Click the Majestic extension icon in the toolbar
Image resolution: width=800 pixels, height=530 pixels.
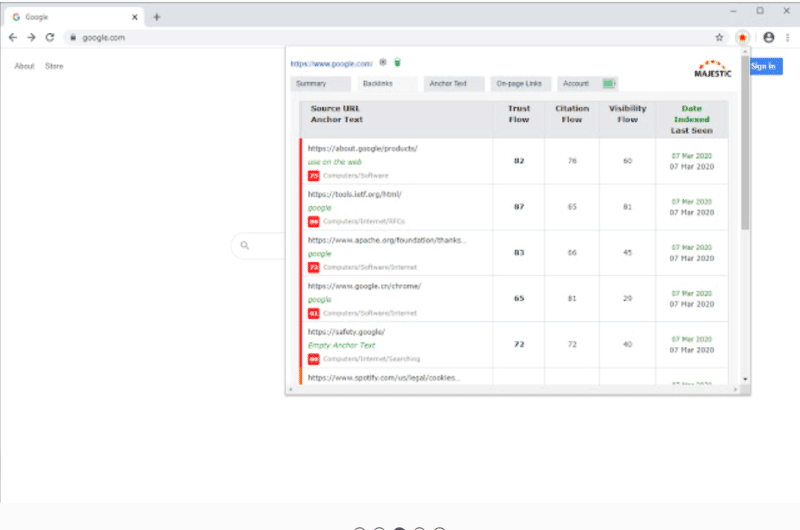(x=742, y=37)
